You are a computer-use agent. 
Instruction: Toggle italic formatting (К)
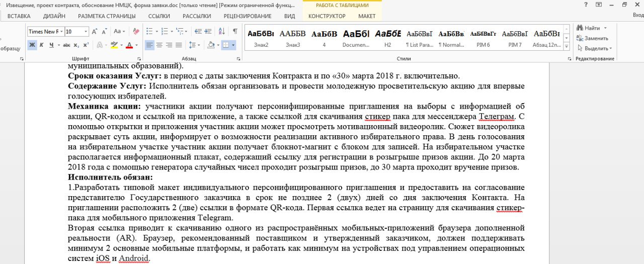pos(42,45)
